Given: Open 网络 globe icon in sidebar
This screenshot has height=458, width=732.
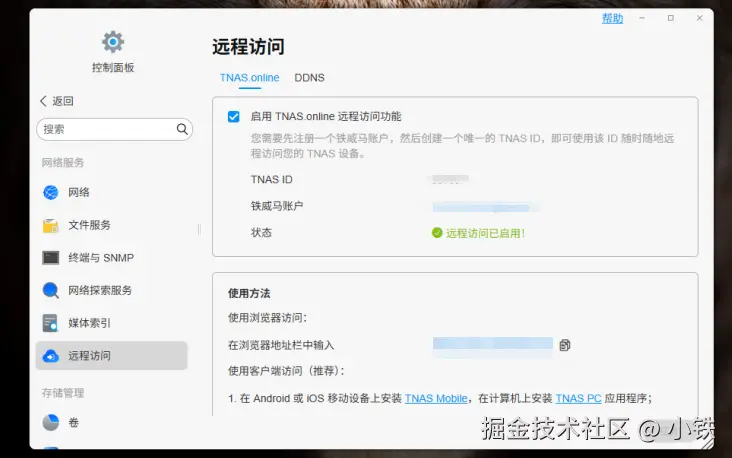Looking at the screenshot, I should [x=51, y=192].
